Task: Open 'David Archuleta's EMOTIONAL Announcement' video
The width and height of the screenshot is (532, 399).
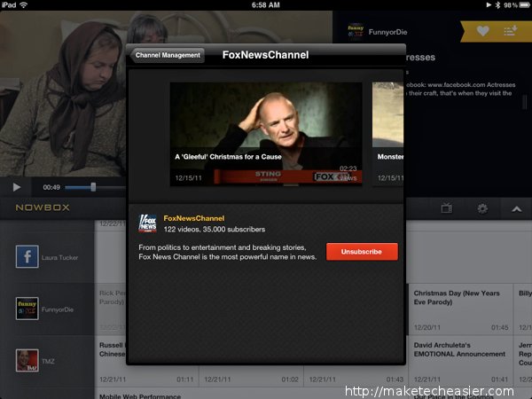Action: [x=460, y=361]
